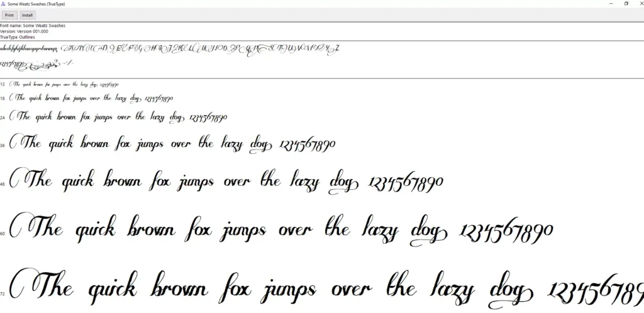The height and width of the screenshot is (313, 644).
Task: Click the font viewer app icon in title bar
Action: point(3,4)
